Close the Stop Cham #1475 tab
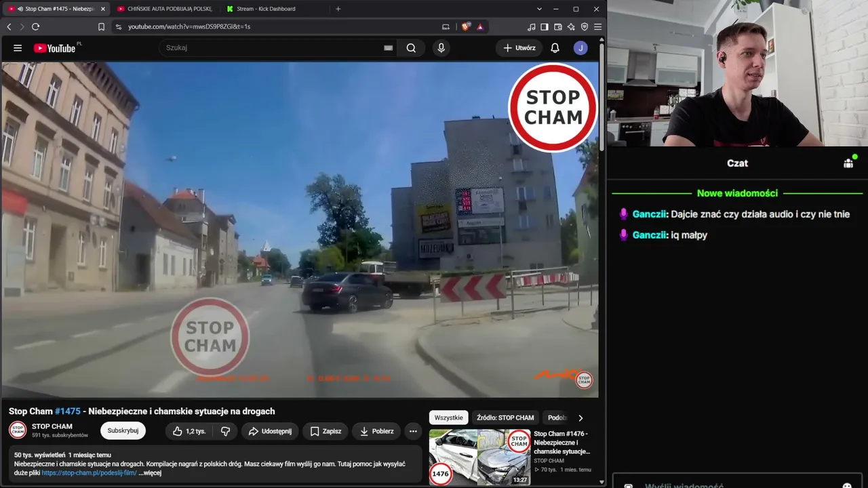868x488 pixels. pos(103,9)
